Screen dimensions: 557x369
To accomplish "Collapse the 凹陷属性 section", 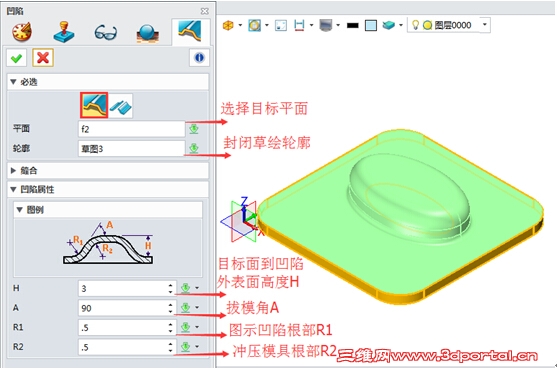I will click(x=13, y=190).
